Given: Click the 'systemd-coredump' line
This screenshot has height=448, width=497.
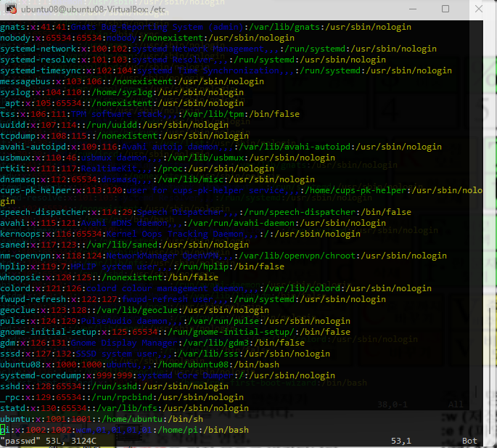Looking at the screenshot, I should [168, 375].
